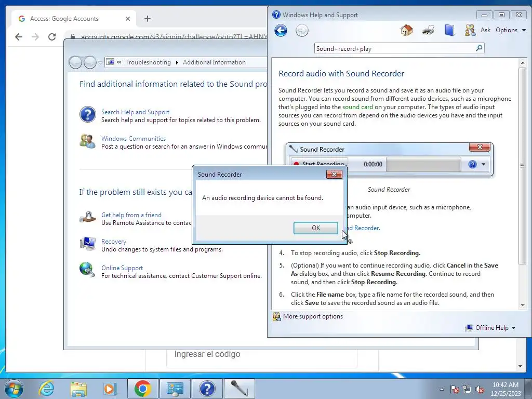This screenshot has height=399, width=532.
Task: Open the Recovery link
Action: click(114, 241)
